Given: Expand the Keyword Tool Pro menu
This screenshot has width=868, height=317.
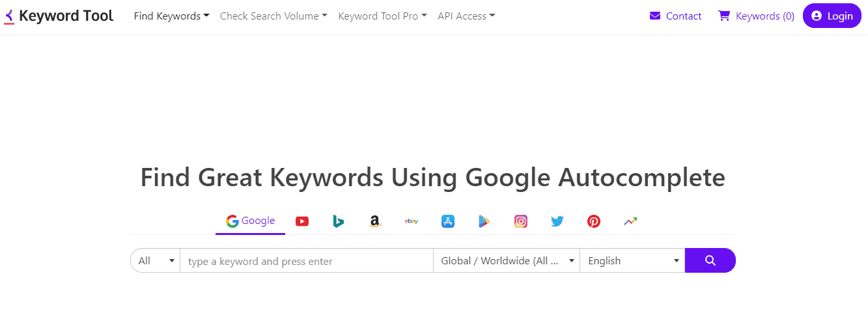Looking at the screenshot, I should point(382,16).
